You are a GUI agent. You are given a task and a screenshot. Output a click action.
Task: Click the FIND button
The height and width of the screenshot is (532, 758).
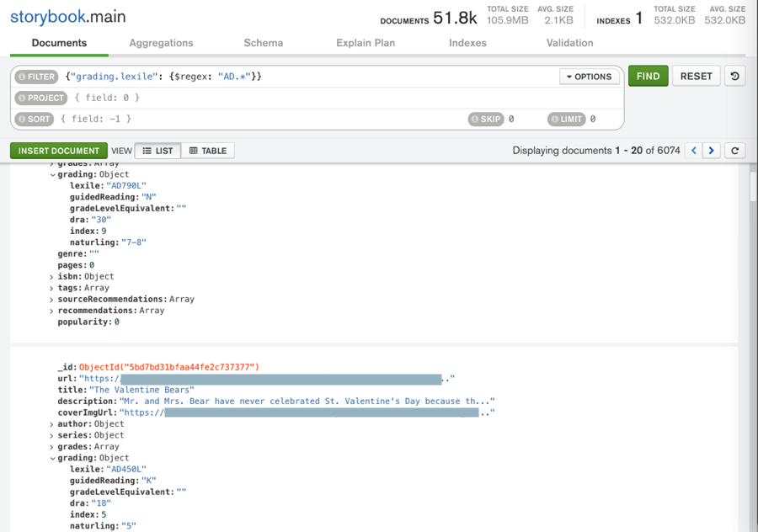(x=648, y=77)
